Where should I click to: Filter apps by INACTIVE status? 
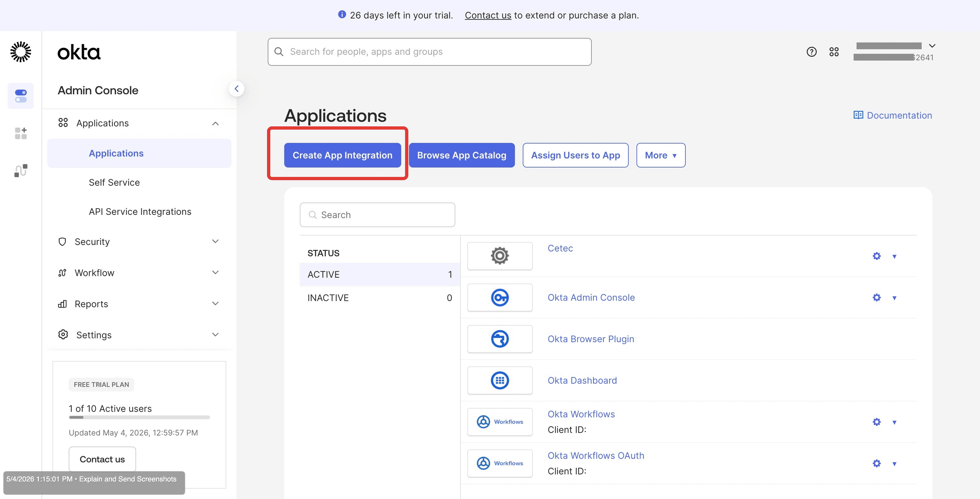380,298
